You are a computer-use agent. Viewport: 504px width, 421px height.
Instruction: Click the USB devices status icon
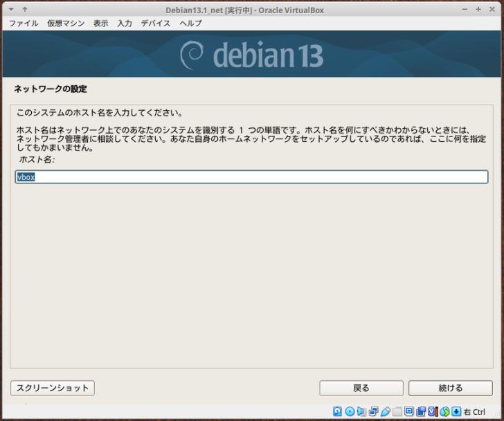click(x=386, y=411)
